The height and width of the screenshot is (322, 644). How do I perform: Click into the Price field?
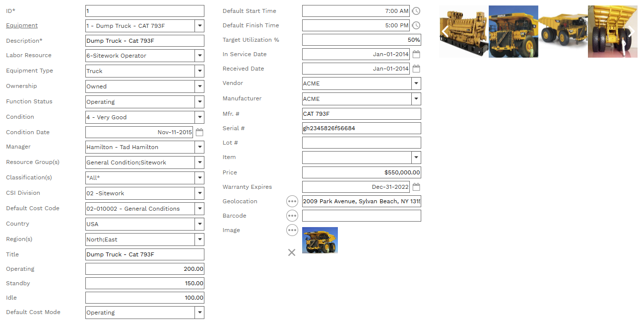(x=361, y=172)
